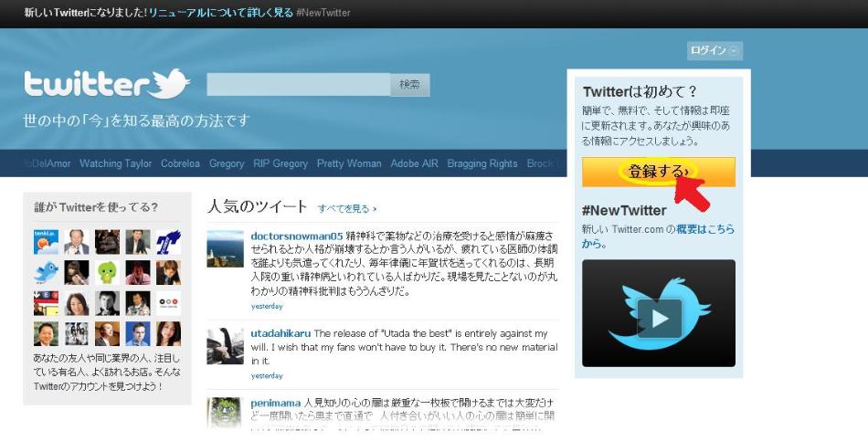The height and width of the screenshot is (441, 868).
Task: Select the blue Twitter bird avatar
Action: (x=46, y=272)
